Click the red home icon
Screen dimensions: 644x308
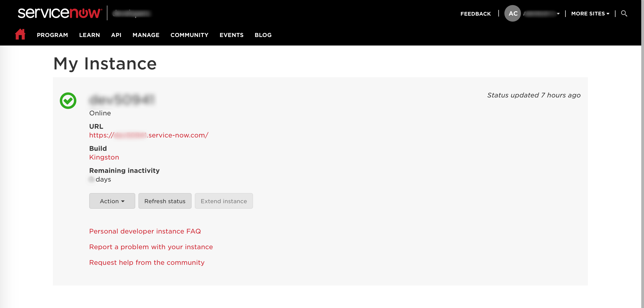[x=20, y=34]
